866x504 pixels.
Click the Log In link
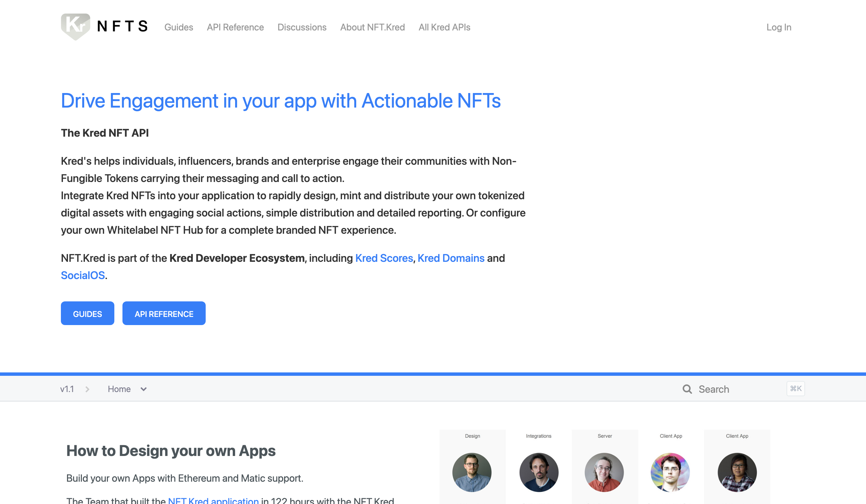(x=779, y=27)
